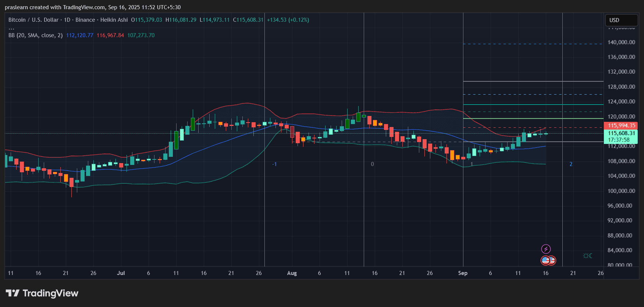
Task: Click the purple lightning bolt event icon
Action: [x=546, y=249]
